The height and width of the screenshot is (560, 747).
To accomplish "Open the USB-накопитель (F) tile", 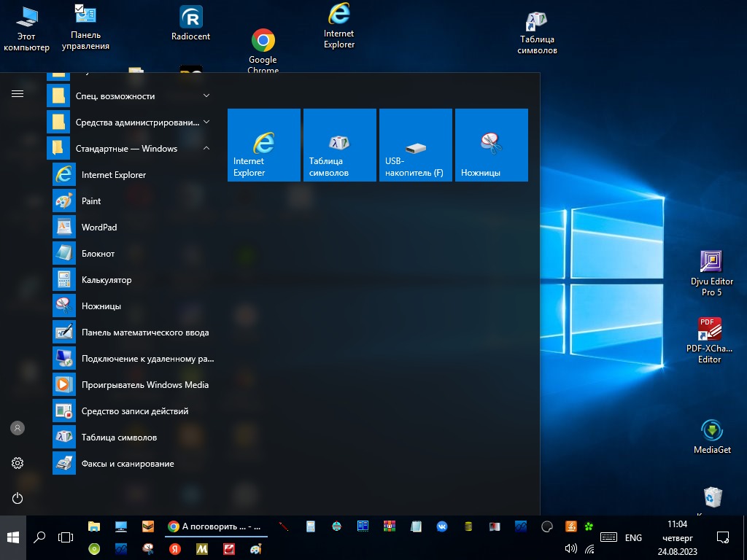I will coord(415,145).
